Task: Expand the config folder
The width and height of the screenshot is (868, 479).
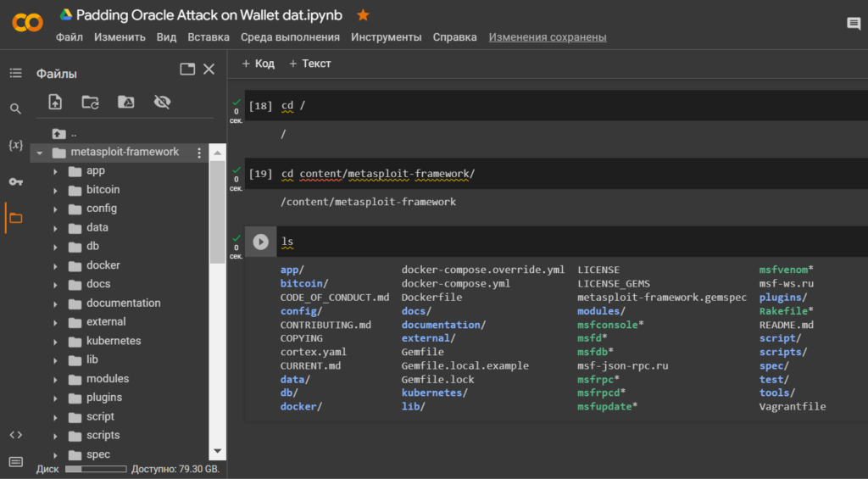Action: (55, 209)
